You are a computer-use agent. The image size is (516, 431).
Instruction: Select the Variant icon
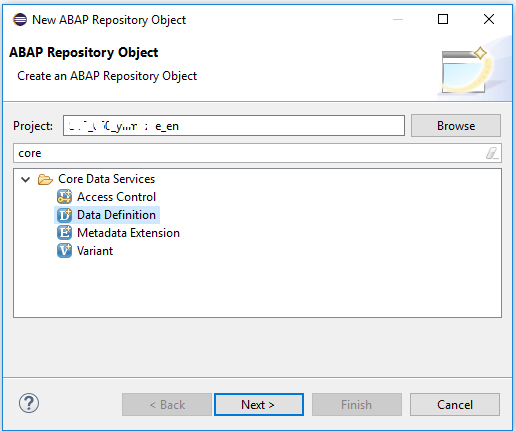[64, 251]
